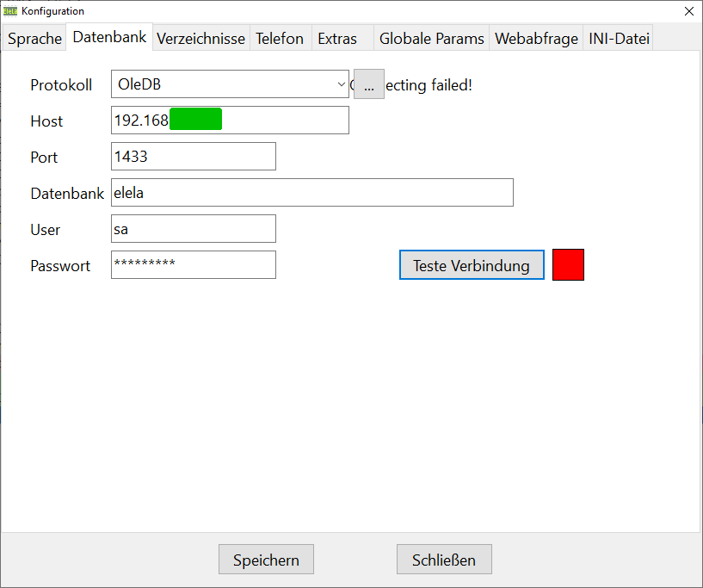Select the Datenbank tab
This screenshot has height=588, width=703.
[109, 37]
